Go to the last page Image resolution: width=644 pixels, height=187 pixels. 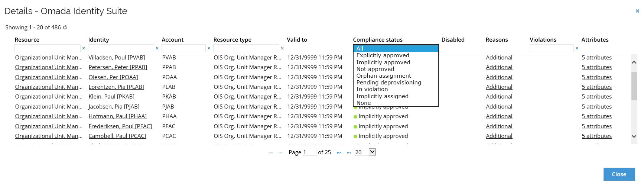click(x=349, y=152)
